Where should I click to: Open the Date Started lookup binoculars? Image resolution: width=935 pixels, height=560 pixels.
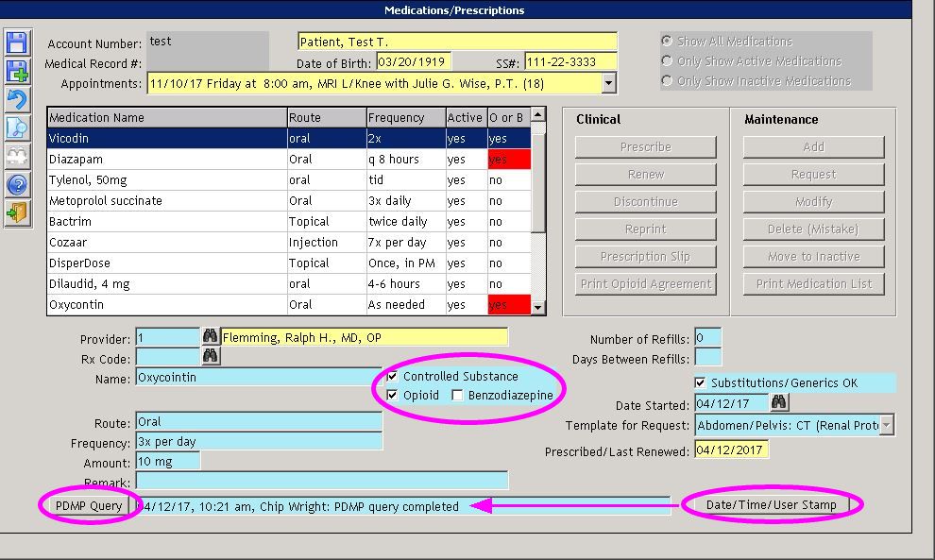780,404
